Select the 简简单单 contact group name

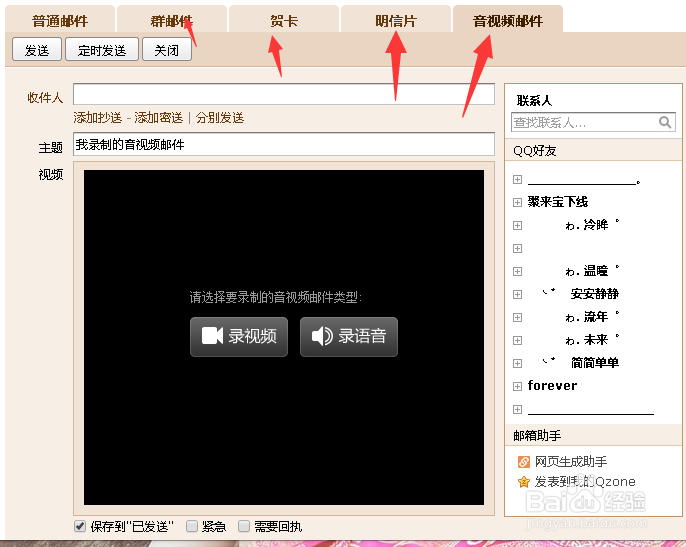[595, 362]
